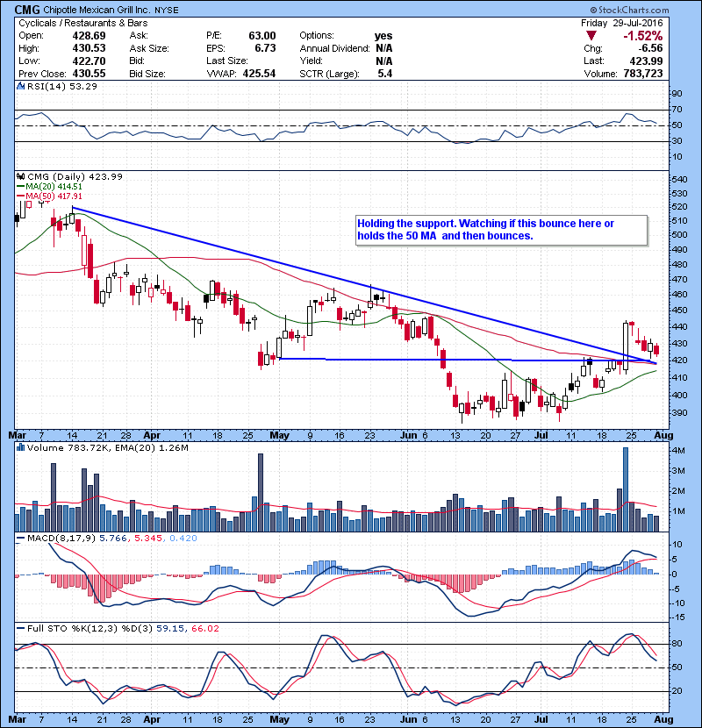Click the stochastic %D value 66.02
This screenshot has height=728, width=702.
[204, 628]
